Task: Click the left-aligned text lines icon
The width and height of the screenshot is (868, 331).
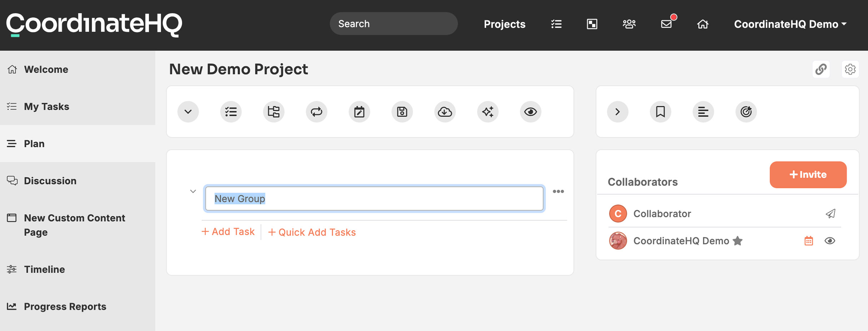Action: click(x=703, y=112)
